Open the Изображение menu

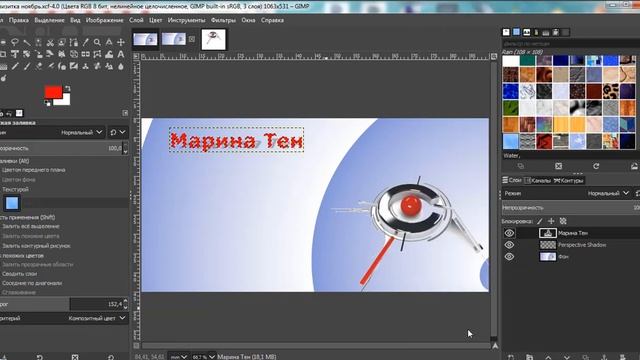click(x=104, y=20)
